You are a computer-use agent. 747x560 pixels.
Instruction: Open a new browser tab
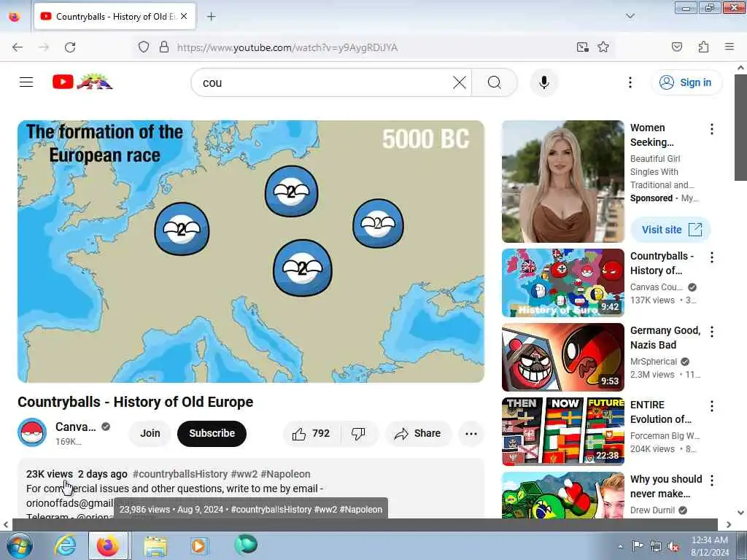coord(211,17)
